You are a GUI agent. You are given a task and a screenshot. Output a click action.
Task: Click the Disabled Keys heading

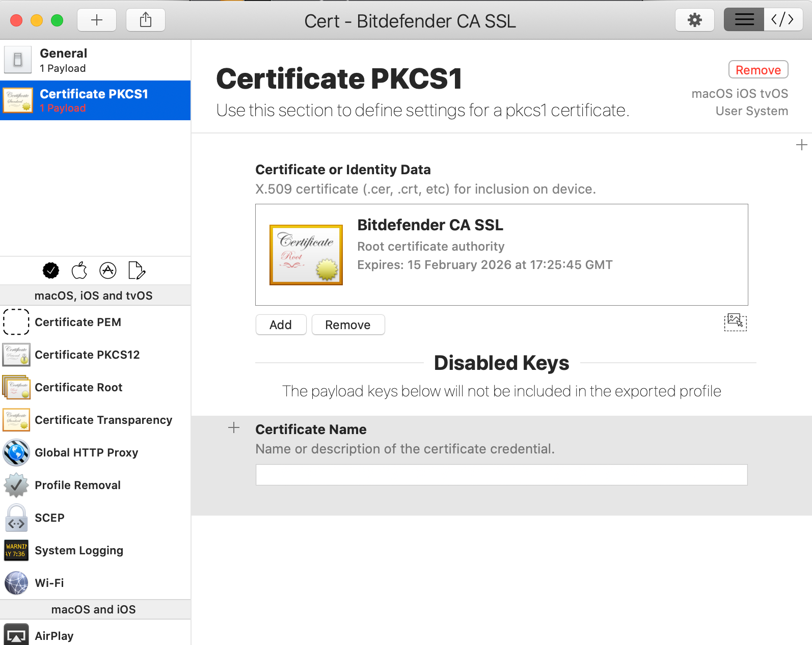click(x=501, y=363)
